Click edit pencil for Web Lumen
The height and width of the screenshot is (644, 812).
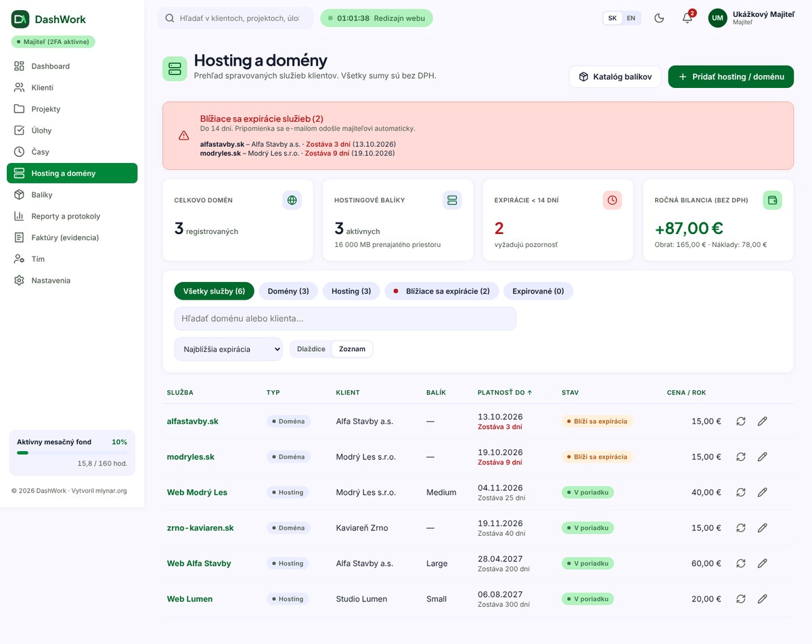pyautogui.click(x=763, y=599)
